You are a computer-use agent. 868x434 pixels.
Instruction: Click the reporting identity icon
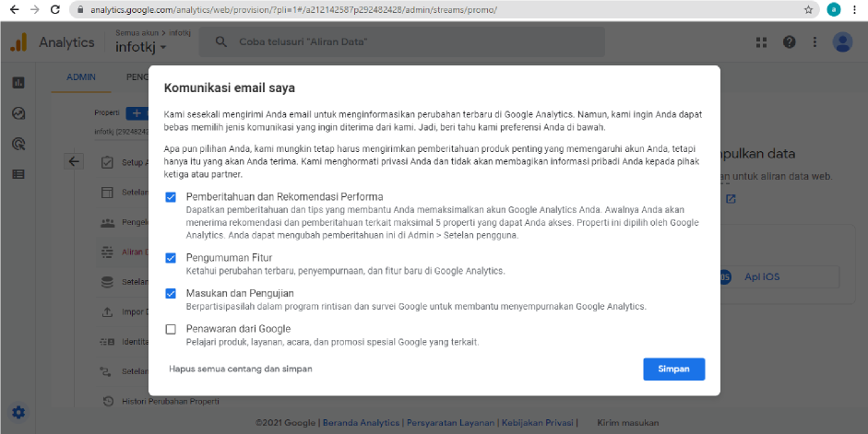[107, 342]
